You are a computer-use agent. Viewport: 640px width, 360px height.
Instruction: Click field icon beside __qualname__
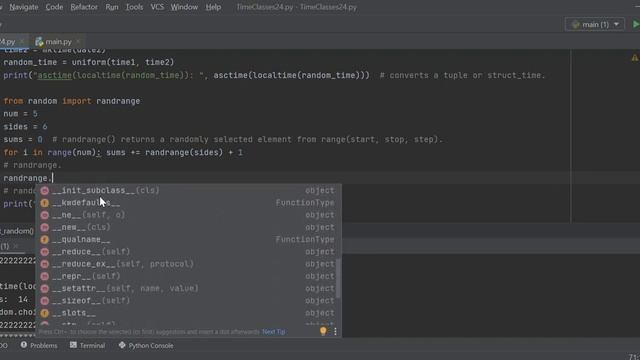click(x=44, y=240)
